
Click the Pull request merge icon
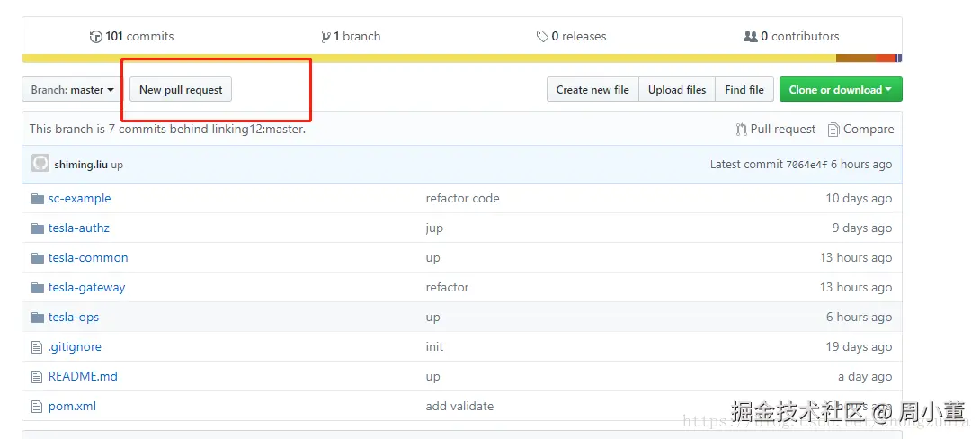click(741, 130)
